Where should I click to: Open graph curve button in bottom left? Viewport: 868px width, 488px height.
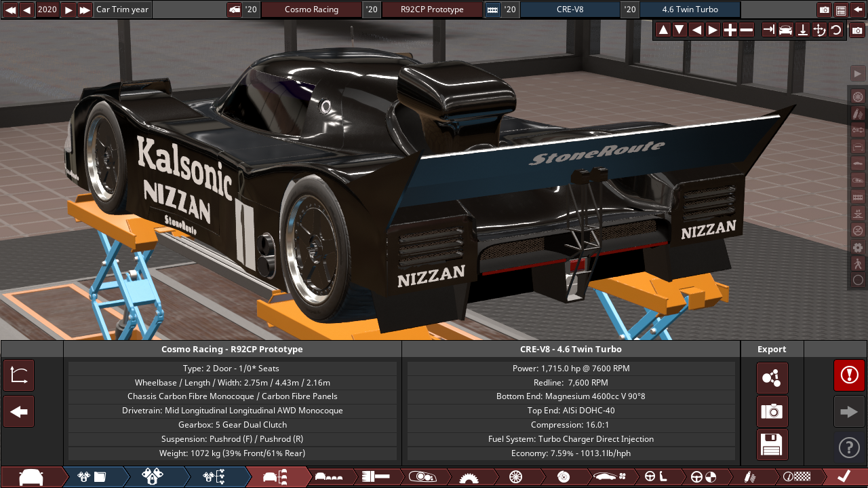click(x=19, y=375)
